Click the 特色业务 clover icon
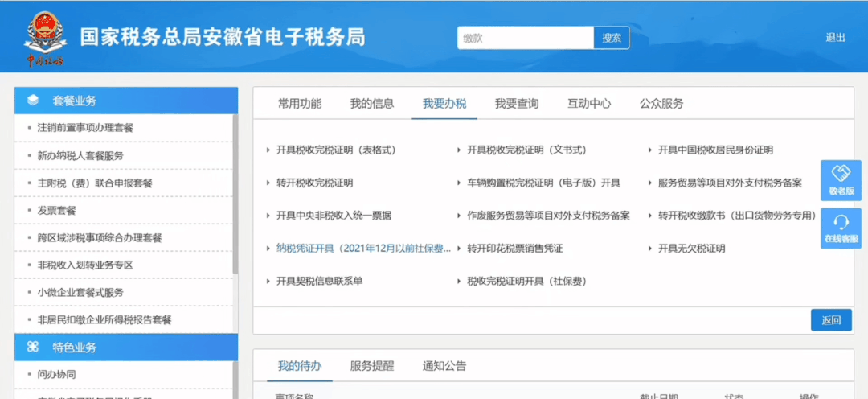This screenshot has width=868, height=399. pyautogui.click(x=33, y=348)
